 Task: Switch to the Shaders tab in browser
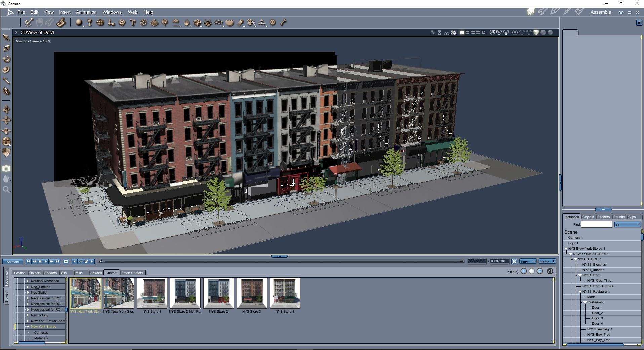pyautogui.click(x=50, y=273)
